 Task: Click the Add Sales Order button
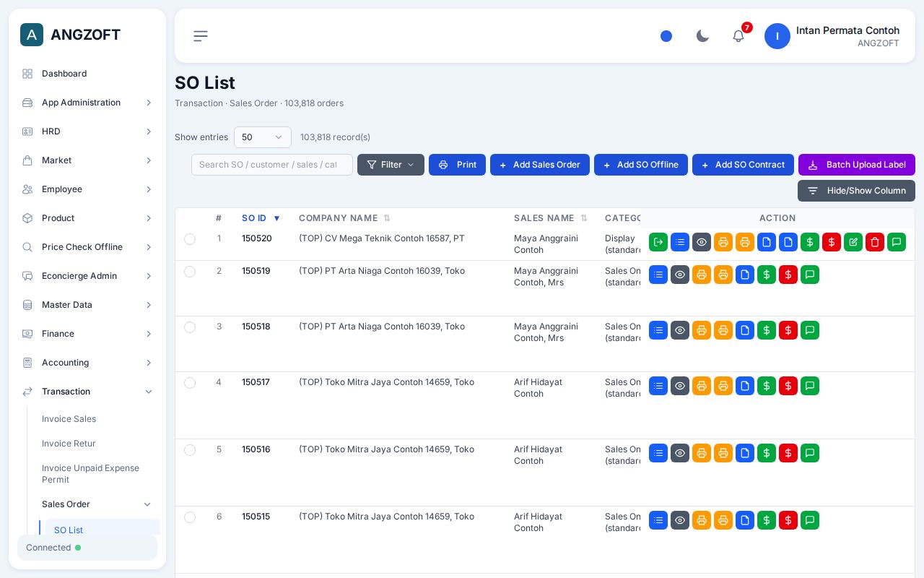[x=540, y=165]
